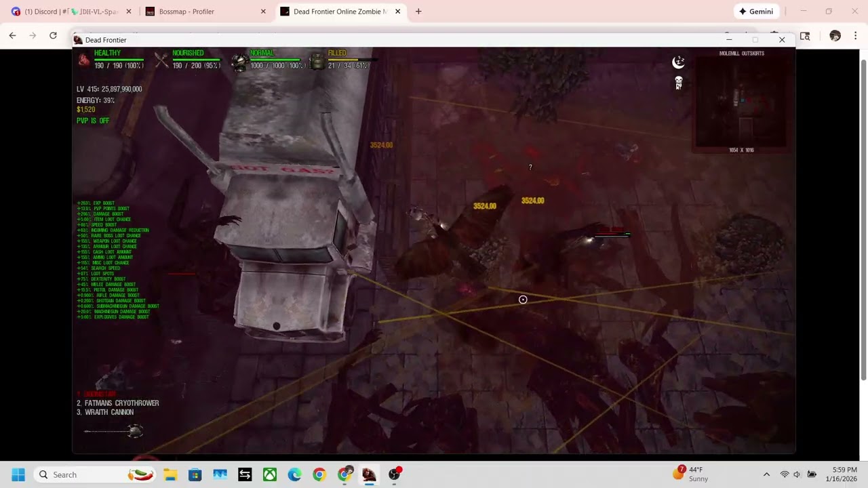Close the Bossmap - Profiler tab

coord(263,12)
